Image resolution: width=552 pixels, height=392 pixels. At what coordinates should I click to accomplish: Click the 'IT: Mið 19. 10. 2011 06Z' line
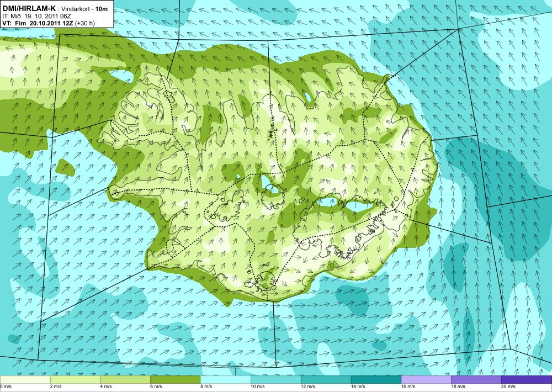point(37,16)
